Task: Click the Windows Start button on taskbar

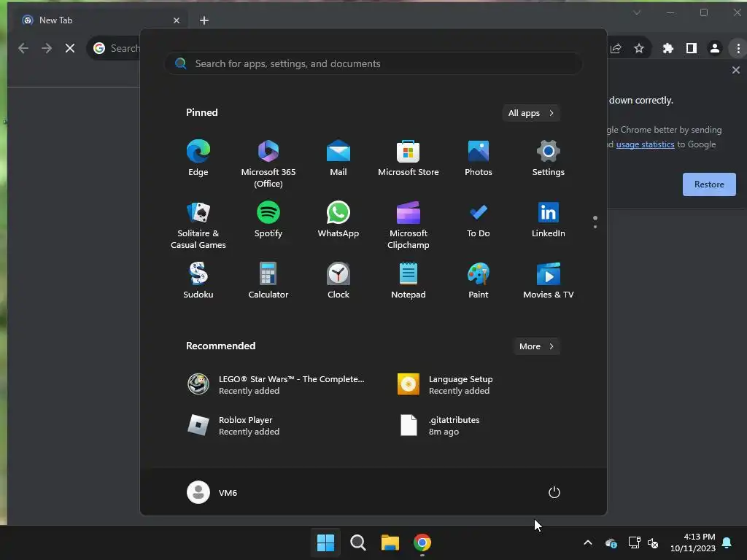Action: pos(326,542)
